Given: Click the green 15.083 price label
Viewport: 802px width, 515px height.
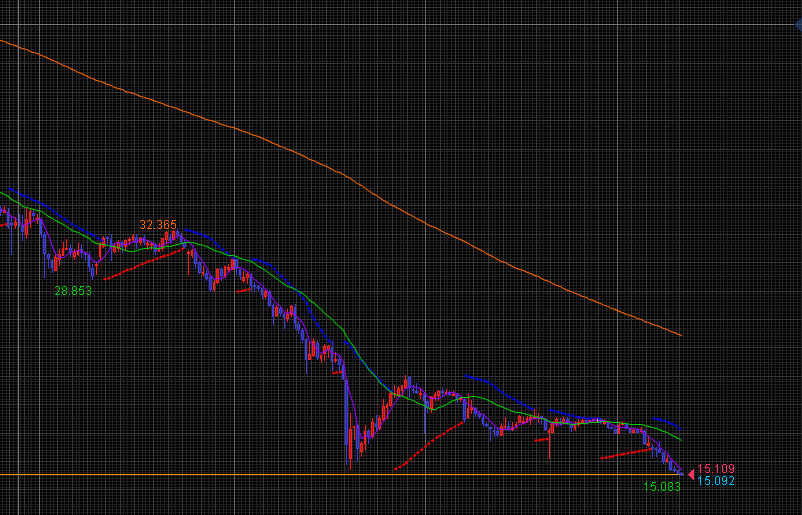Looking at the screenshot, I should click(661, 487).
